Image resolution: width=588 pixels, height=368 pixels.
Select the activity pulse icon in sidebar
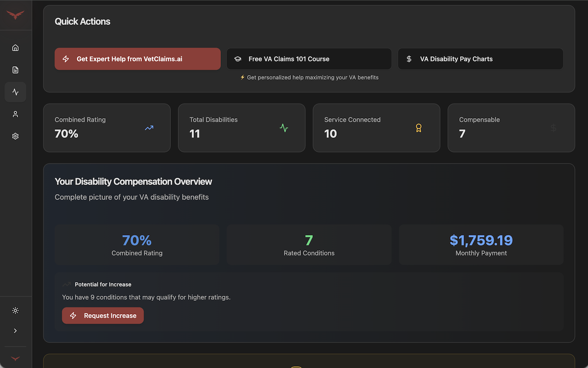coord(15,92)
